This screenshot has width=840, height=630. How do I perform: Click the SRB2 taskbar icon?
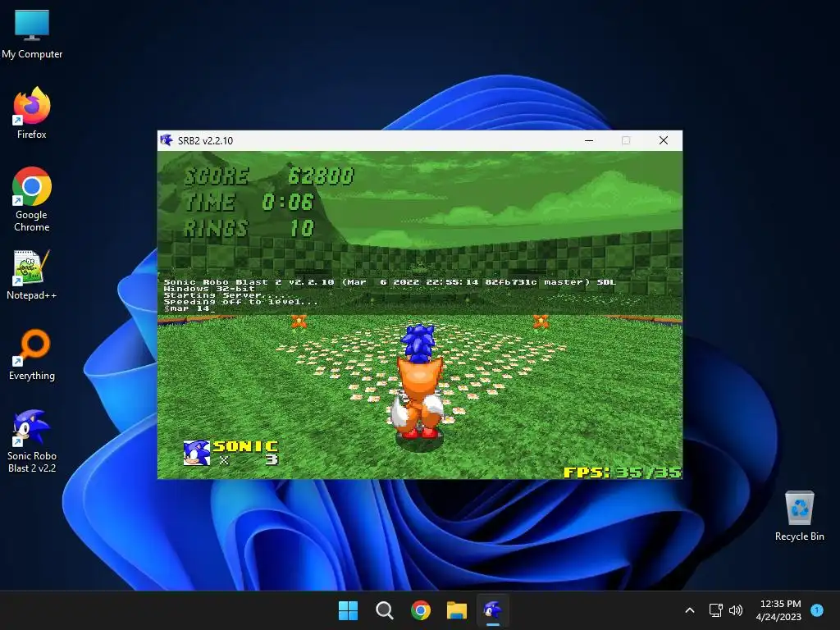pyautogui.click(x=493, y=610)
